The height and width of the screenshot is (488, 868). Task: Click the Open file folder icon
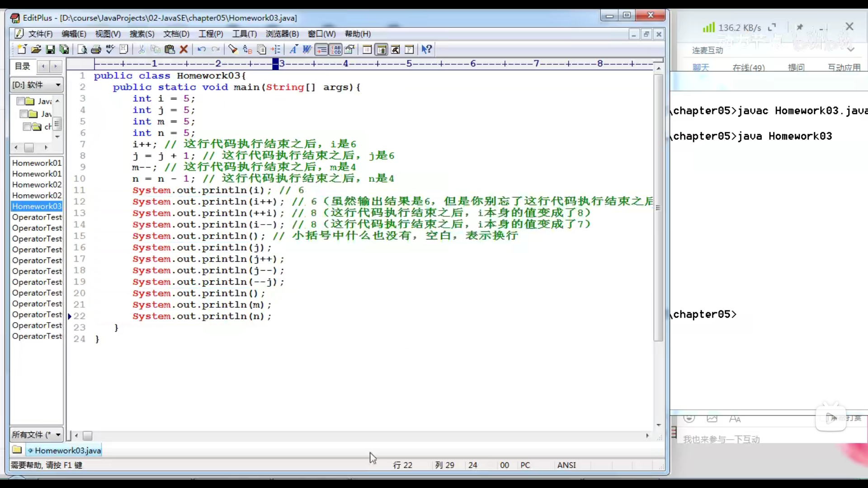coord(36,50)
